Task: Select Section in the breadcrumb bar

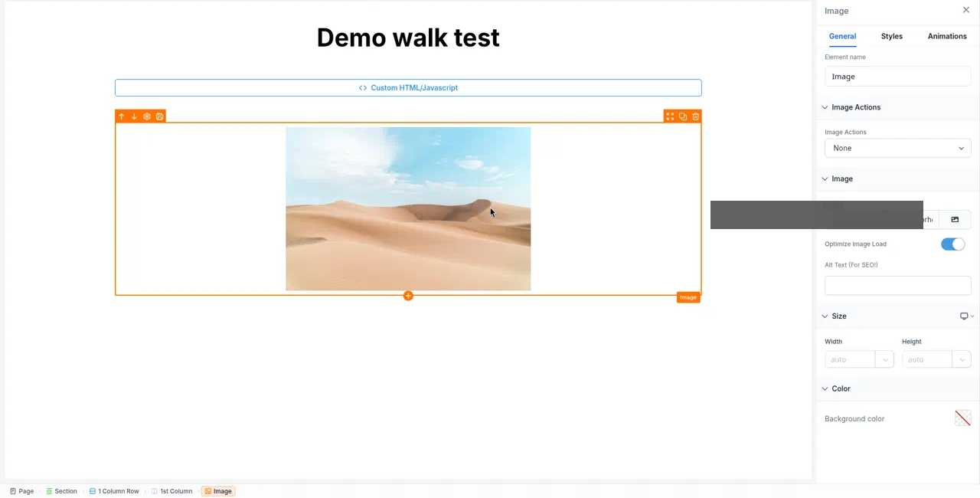Action: [61, 491]
